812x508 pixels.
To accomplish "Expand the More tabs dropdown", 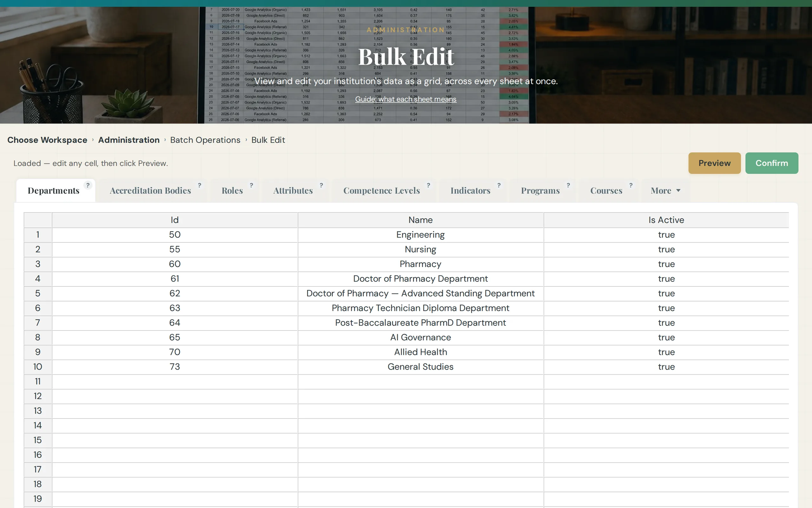I will (x=666, y=190).
